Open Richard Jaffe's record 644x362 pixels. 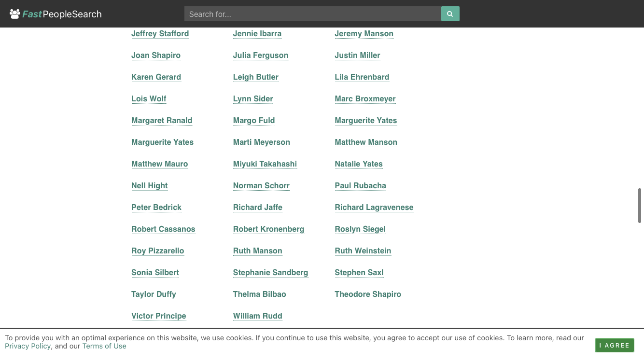tap(258, 207)
